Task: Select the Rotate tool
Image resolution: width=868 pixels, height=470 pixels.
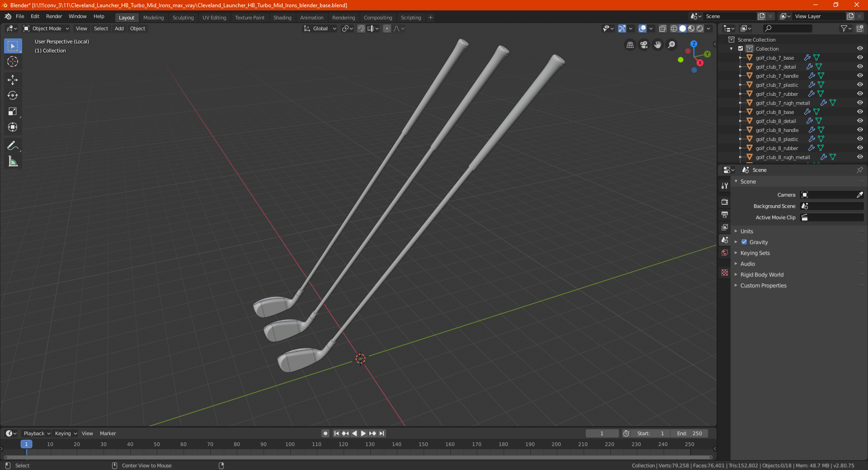Action: tap(13, 95)
